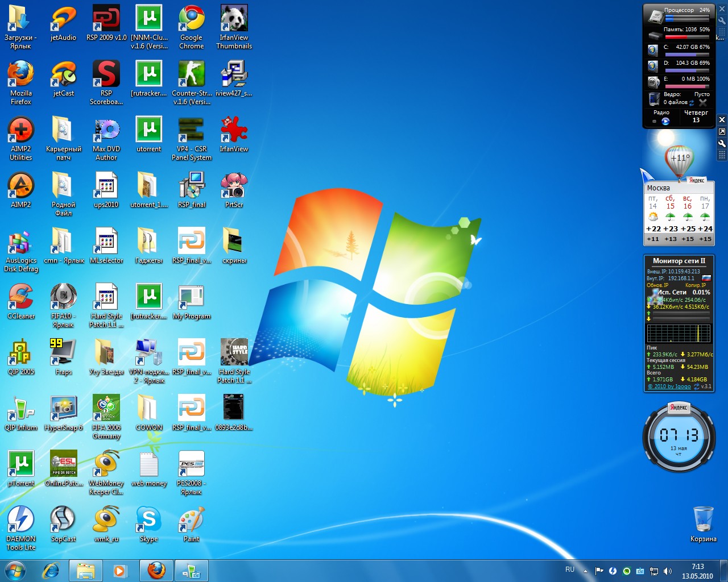Image resolution: width=728 pixels, height=582 pixels.
Task: Open the red IrfanView desktop icon
Action: (x=234, y=134)
